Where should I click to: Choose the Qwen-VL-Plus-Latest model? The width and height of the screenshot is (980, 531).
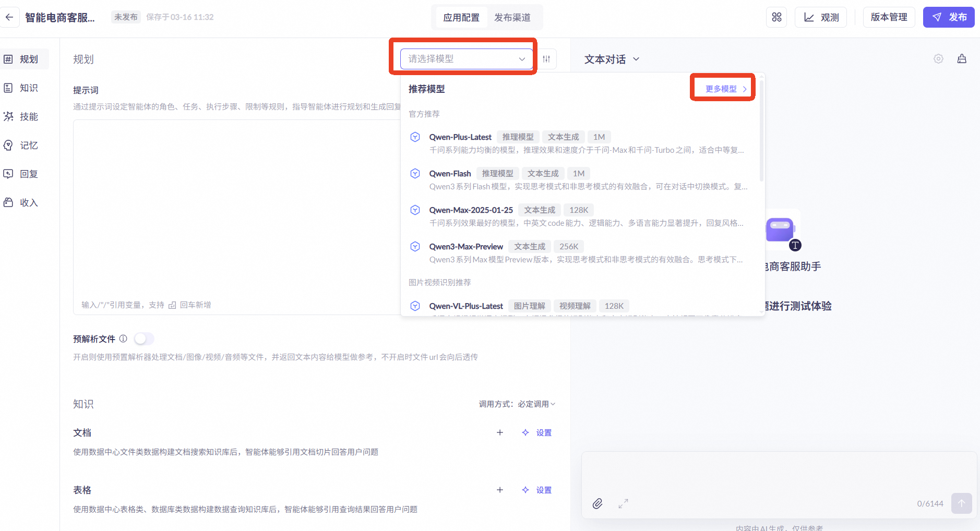pos(579,307)
